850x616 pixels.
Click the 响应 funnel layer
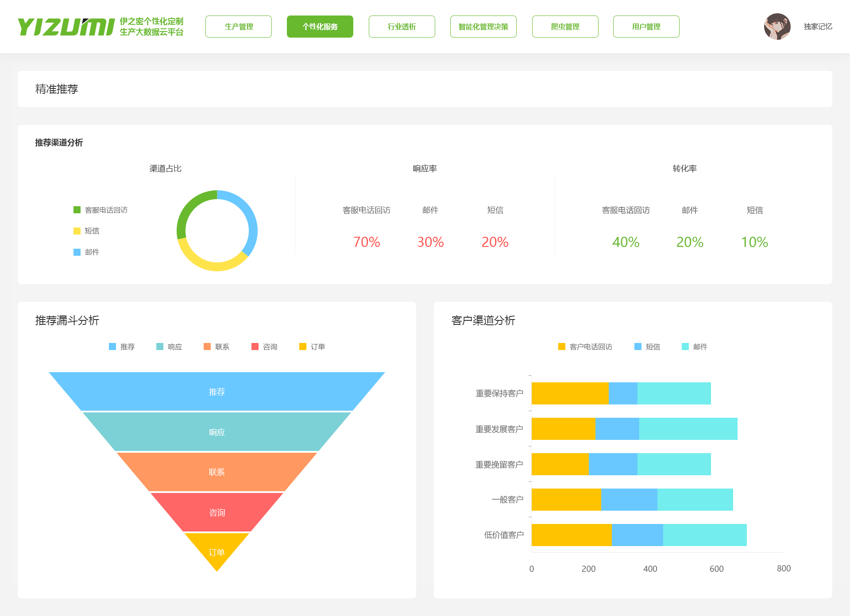pos(217,432)
